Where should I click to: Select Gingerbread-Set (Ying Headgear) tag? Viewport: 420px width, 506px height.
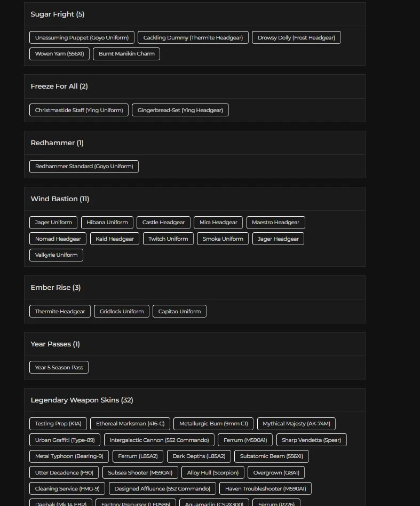tap(180, 110)
